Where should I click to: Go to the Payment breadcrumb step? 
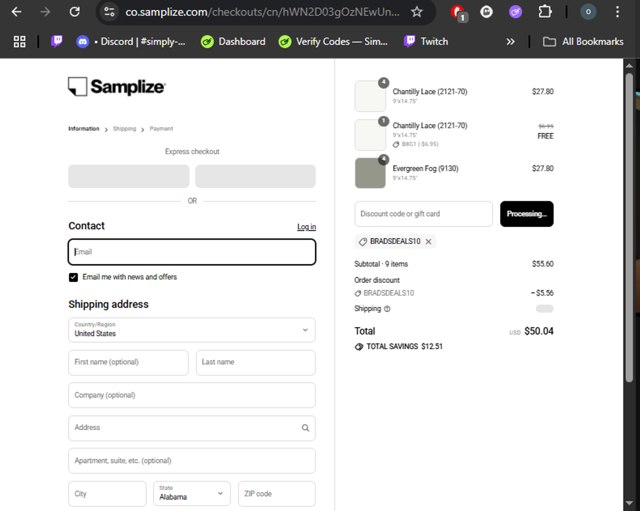[x=161, y=129]
